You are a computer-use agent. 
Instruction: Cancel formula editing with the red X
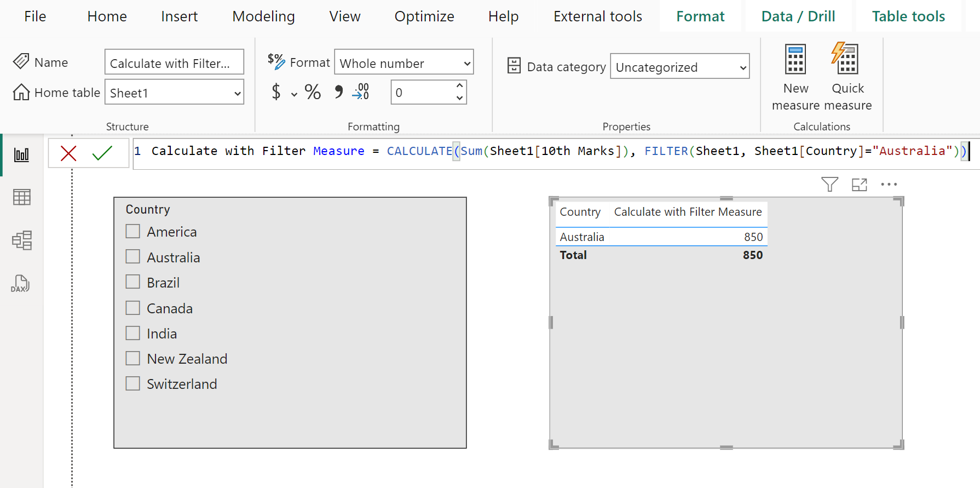tap(68, 153)
